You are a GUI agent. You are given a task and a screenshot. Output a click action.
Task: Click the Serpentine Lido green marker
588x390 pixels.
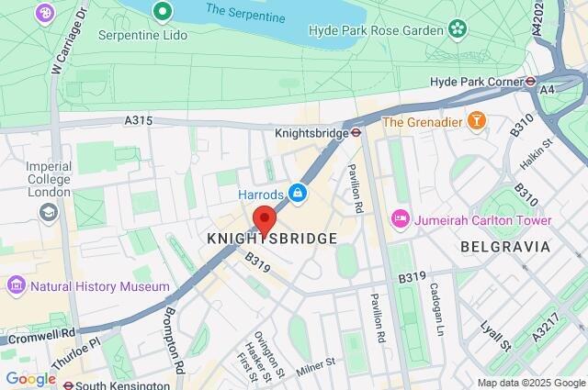coord(163,12)
